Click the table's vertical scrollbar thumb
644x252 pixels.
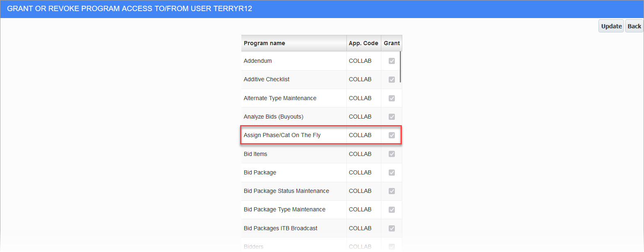pos(401,67)
